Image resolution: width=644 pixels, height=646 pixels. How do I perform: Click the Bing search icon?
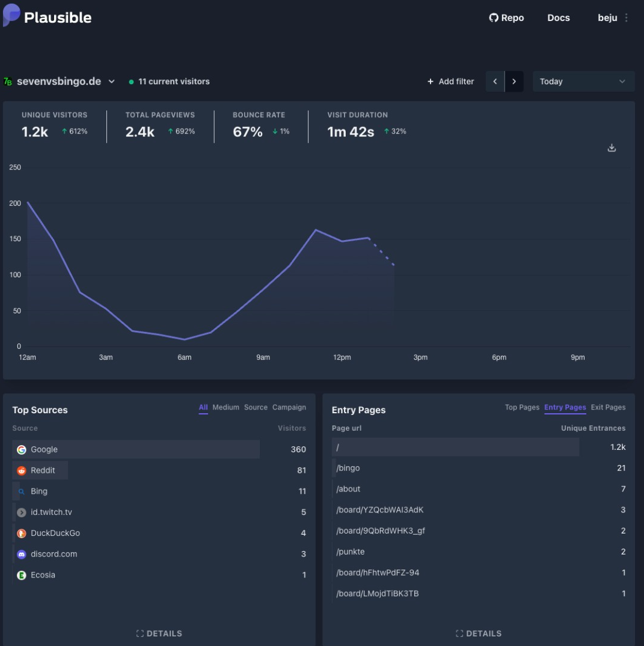click(20, 491)
